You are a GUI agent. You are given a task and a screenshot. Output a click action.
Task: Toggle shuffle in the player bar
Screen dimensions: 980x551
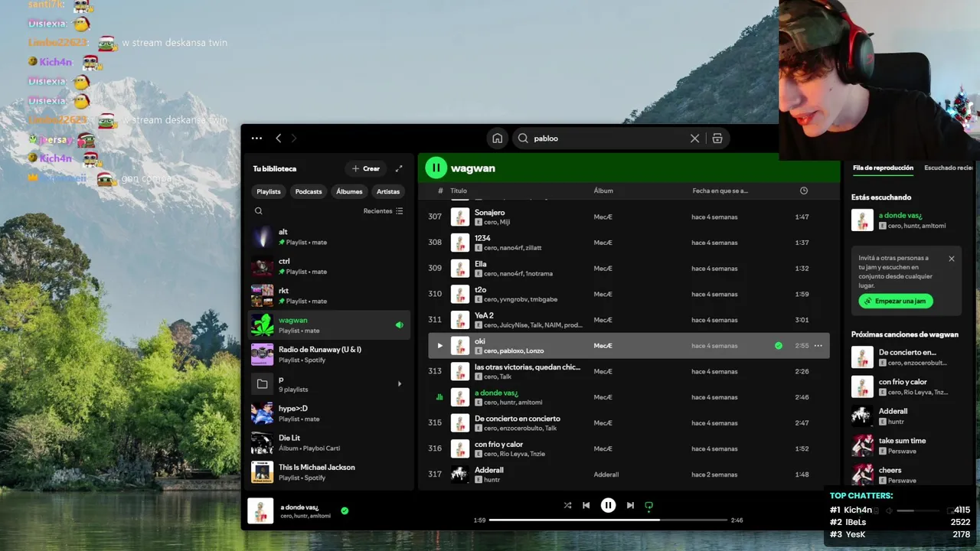coord(567,505)
